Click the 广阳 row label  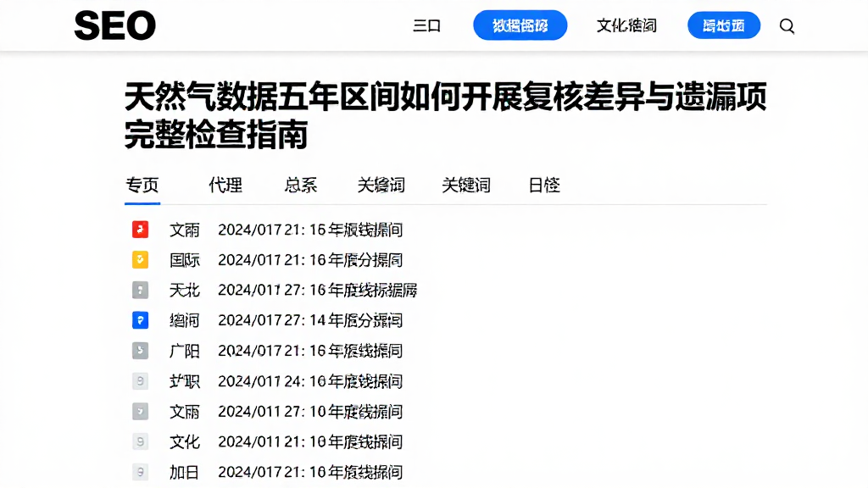point(184,352)
